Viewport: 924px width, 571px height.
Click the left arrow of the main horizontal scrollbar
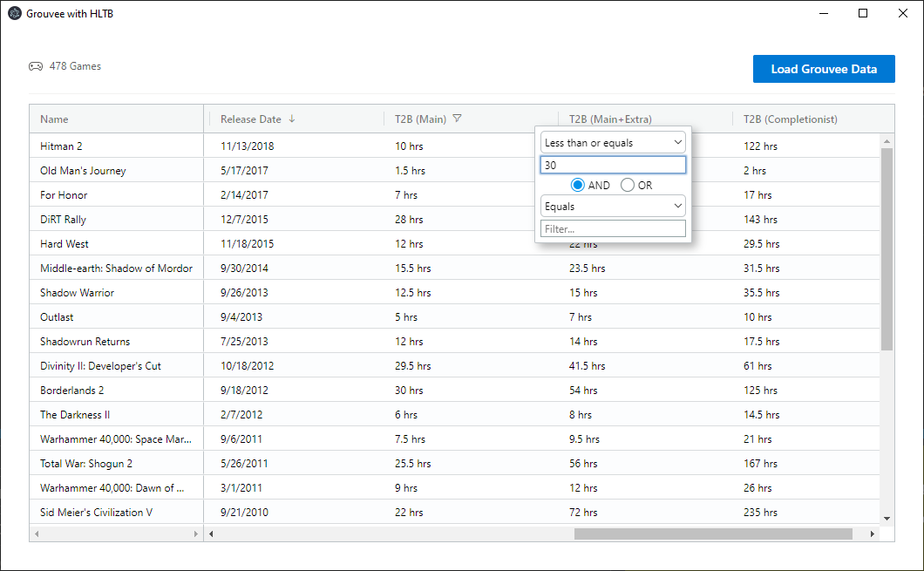click(211, 534)
